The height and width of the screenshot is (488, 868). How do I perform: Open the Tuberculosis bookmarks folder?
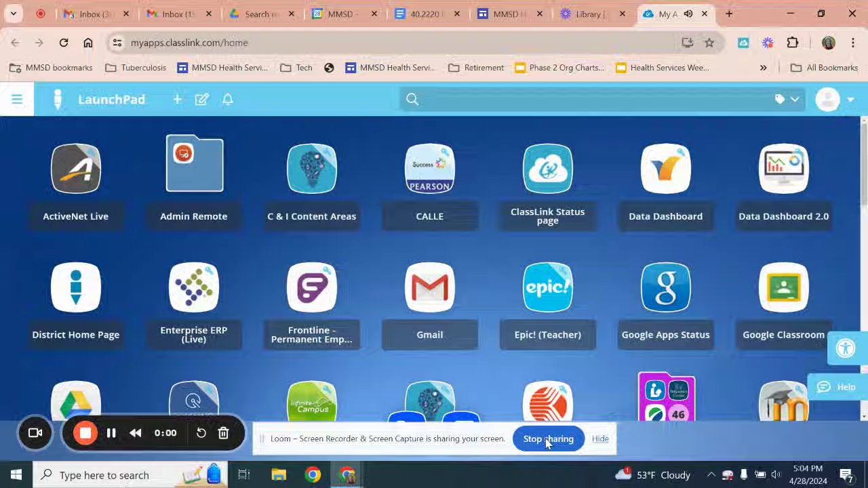[x=136, y=68]
